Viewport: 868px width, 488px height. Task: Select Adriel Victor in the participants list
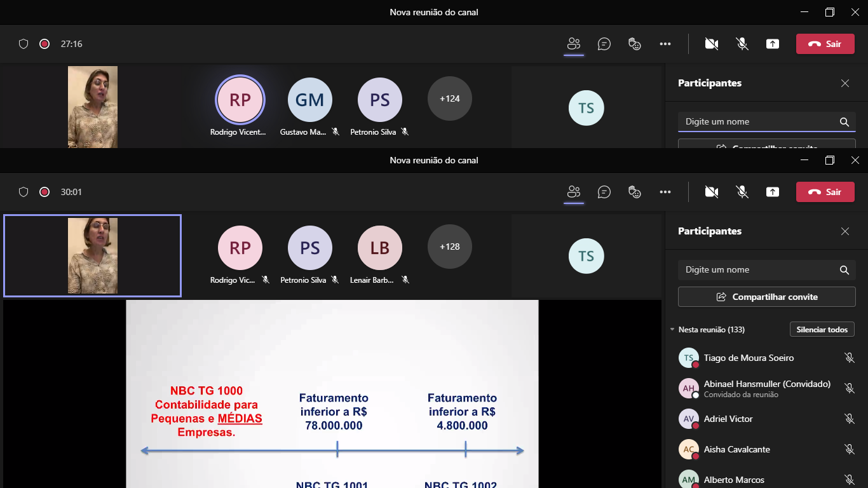pos(728,419)
